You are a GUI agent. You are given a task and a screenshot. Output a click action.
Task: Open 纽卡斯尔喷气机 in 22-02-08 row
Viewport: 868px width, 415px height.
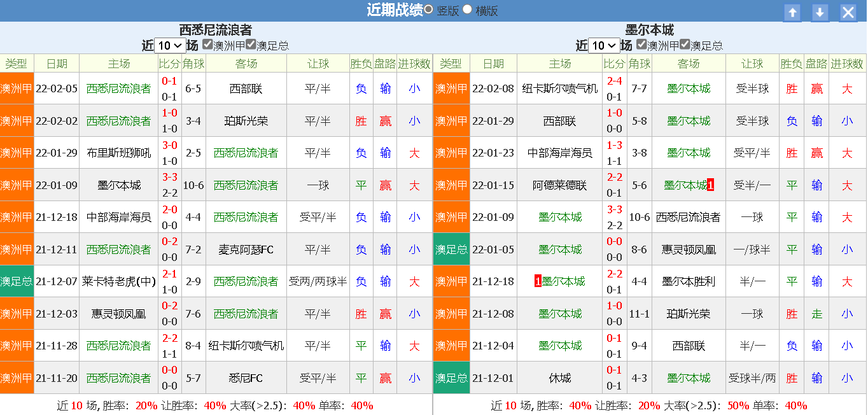click(560, 88)
